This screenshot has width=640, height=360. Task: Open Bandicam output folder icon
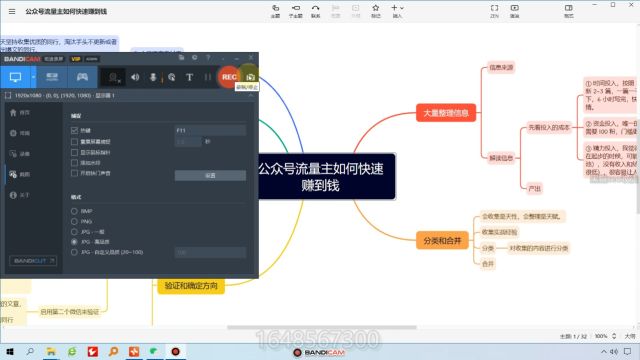click(181, 58)
